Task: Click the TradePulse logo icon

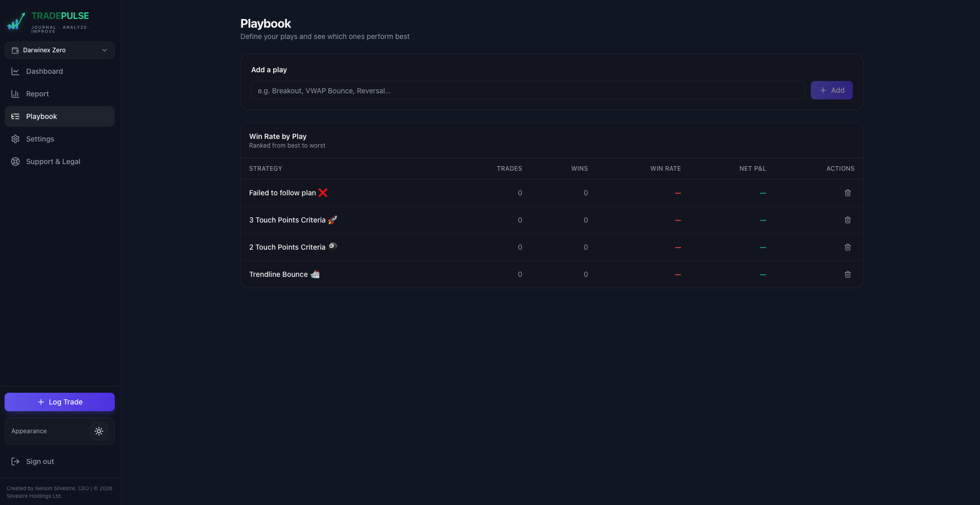Action: [16, 22]
